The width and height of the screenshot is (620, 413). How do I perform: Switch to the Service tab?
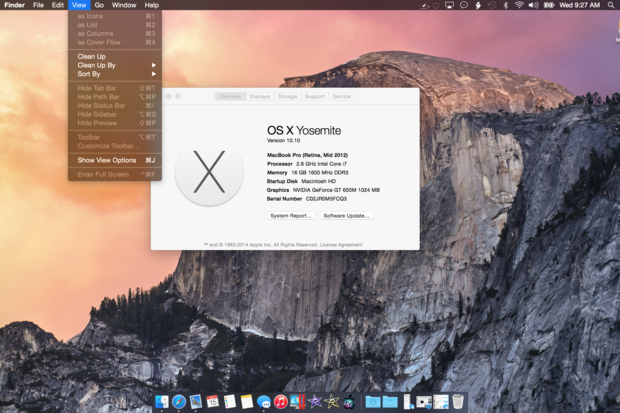coord(342,96)
